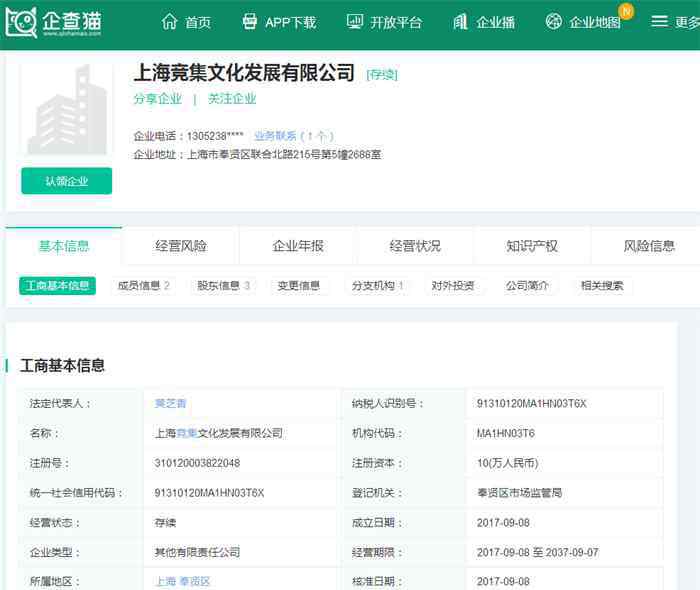Open the 成员信息 sub-tab
700x590 pixels.
coord(143,286)
